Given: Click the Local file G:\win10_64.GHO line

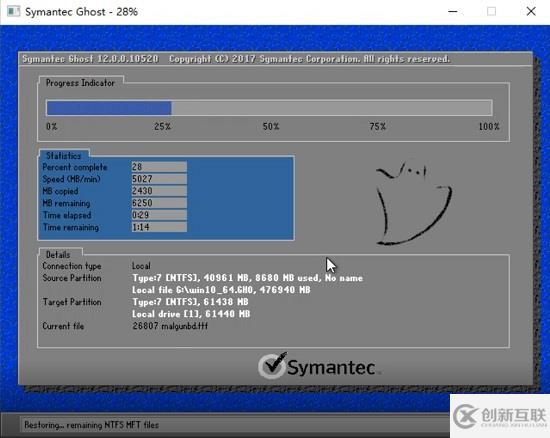Looking at the screenshot, I should pyautogui.click(x=221, y=290).
